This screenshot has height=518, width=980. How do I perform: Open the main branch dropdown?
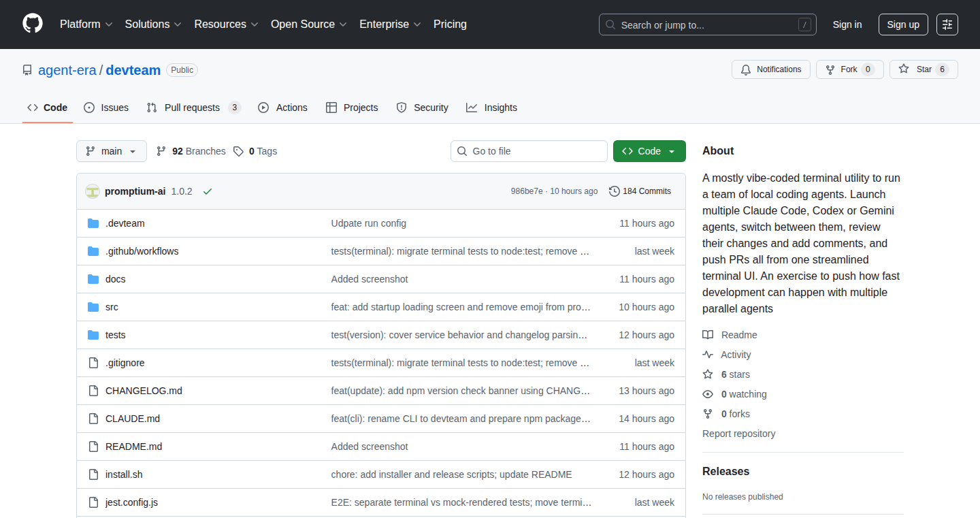tap(112, 151)
